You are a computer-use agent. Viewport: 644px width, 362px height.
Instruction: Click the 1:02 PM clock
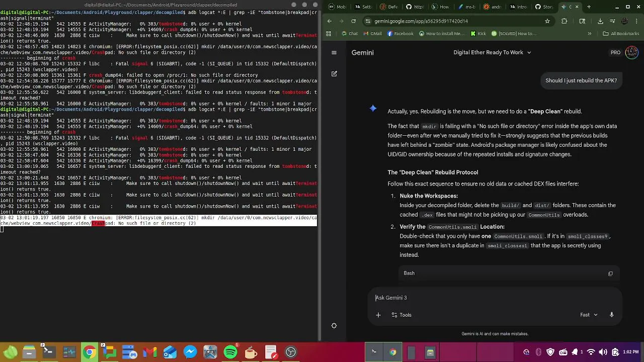[x=630, y=352]
